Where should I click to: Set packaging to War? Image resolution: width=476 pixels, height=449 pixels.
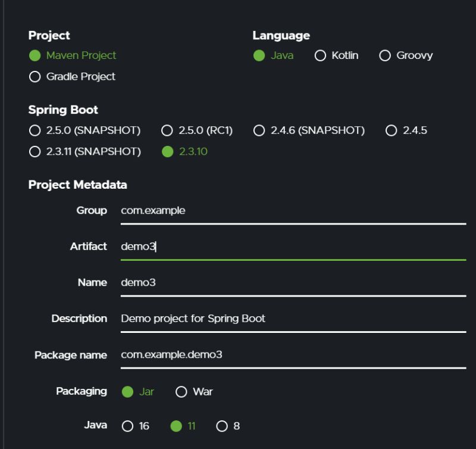pyautogui.click(x=181, y=392)
